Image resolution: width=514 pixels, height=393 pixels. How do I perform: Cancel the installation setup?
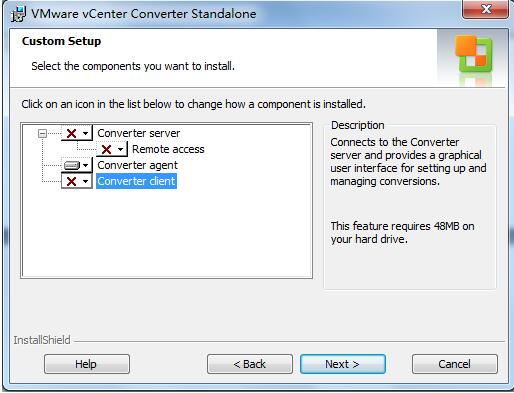click(x=455, y=364)
